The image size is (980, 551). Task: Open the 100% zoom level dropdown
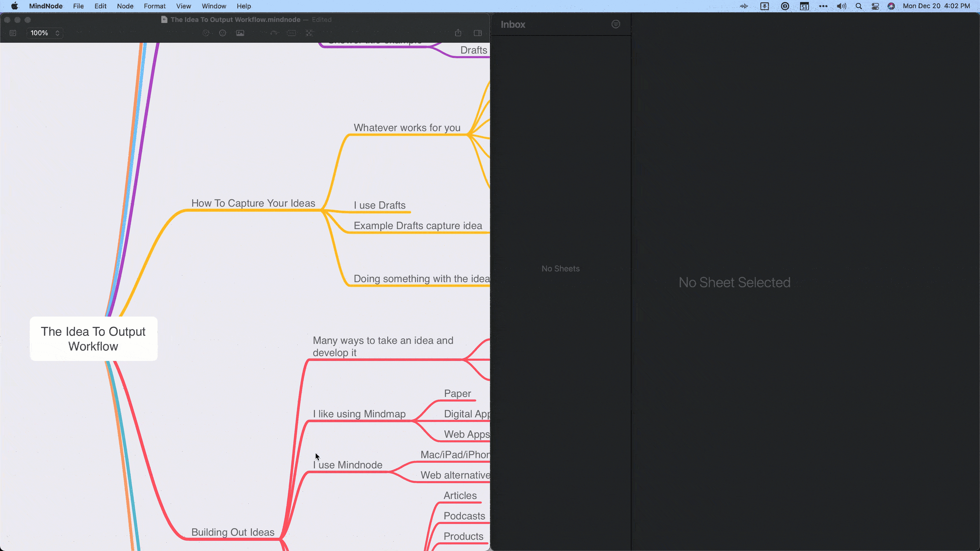pos(45,33)
